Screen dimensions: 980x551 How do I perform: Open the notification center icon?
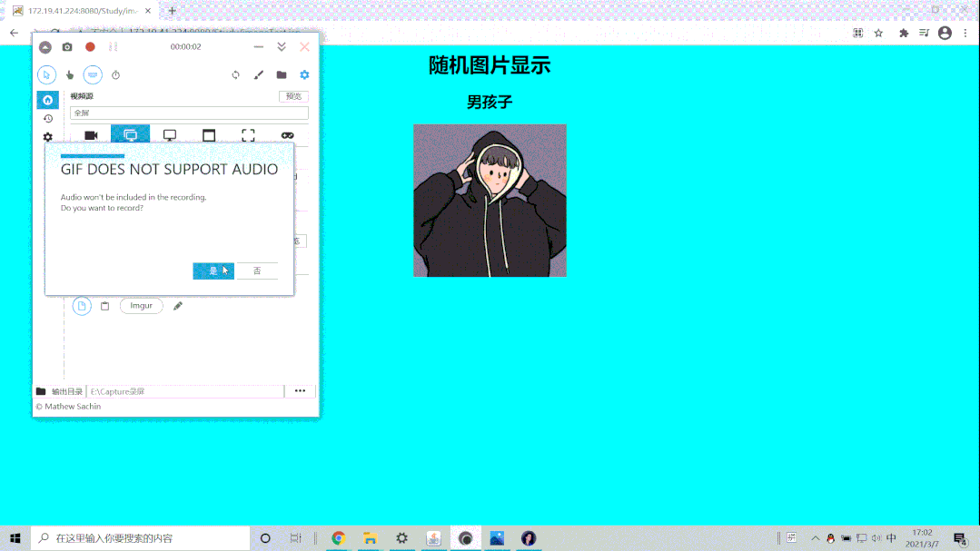click(x=961, y=538)
